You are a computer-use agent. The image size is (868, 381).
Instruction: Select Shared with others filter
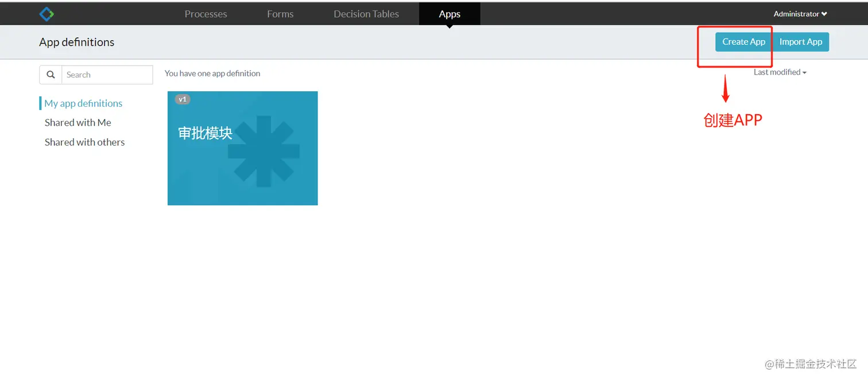[84, 142]
